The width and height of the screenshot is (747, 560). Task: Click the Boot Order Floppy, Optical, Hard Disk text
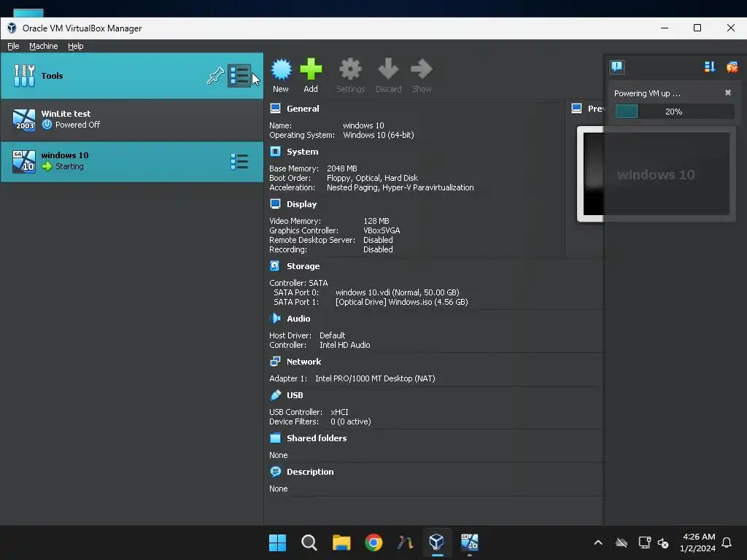(372, 178)
